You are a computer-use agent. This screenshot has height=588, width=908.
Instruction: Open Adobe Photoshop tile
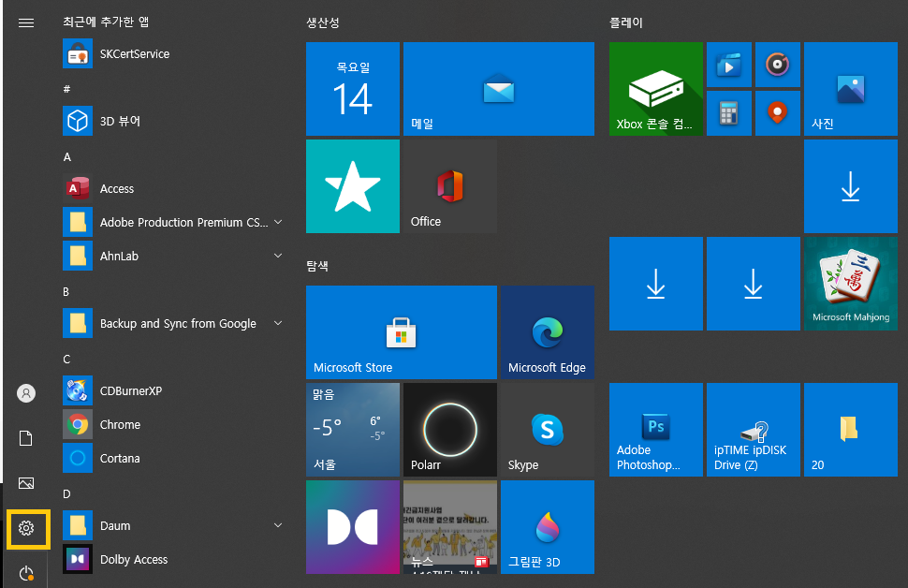coord(656,429)
